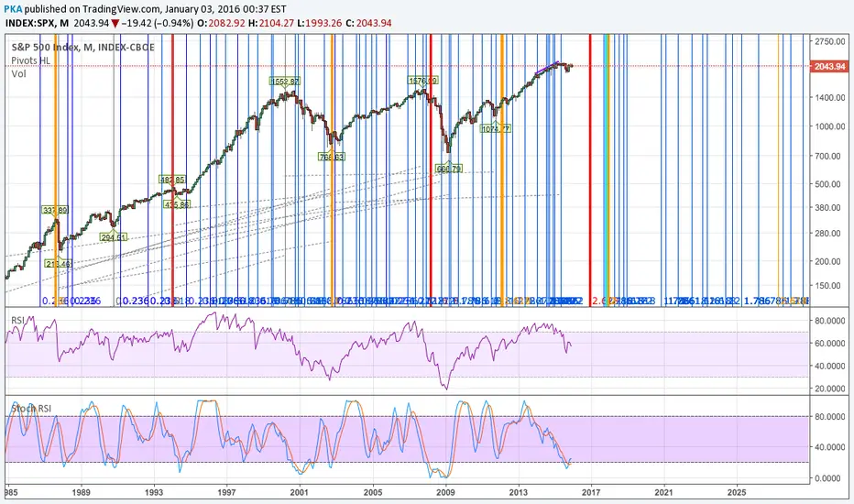Viewport: 854px width, 504px height.
Task: Click the S&P 500 Index, M, INDEX-CBOE legend
Action: click(x=82, y=48)
